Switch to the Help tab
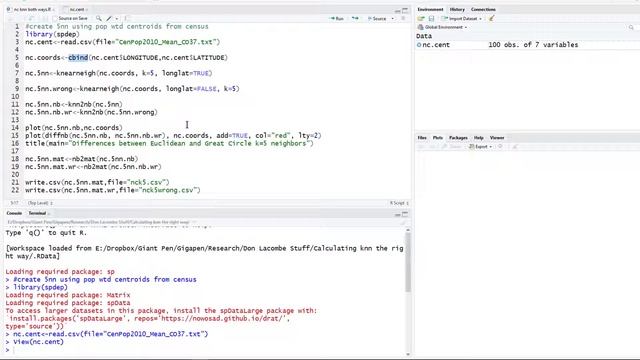Screen dimensions: 640x360 (478, 138)
